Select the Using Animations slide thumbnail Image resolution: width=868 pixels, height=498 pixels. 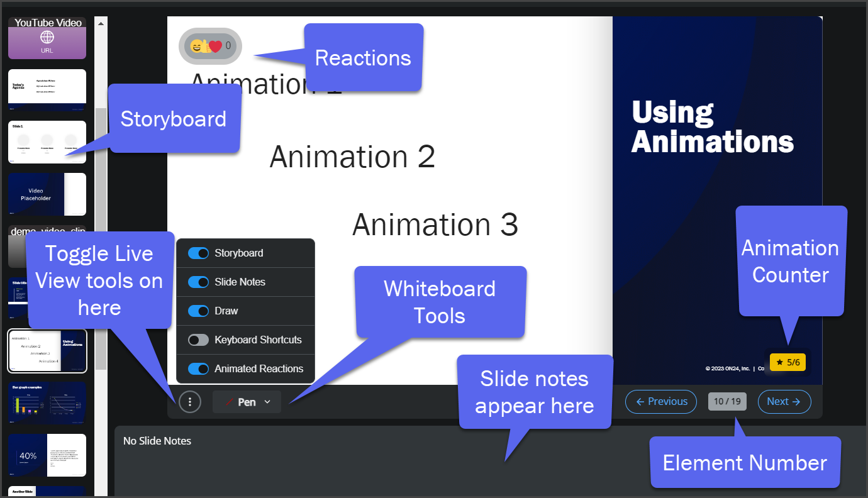coord(47,351)
